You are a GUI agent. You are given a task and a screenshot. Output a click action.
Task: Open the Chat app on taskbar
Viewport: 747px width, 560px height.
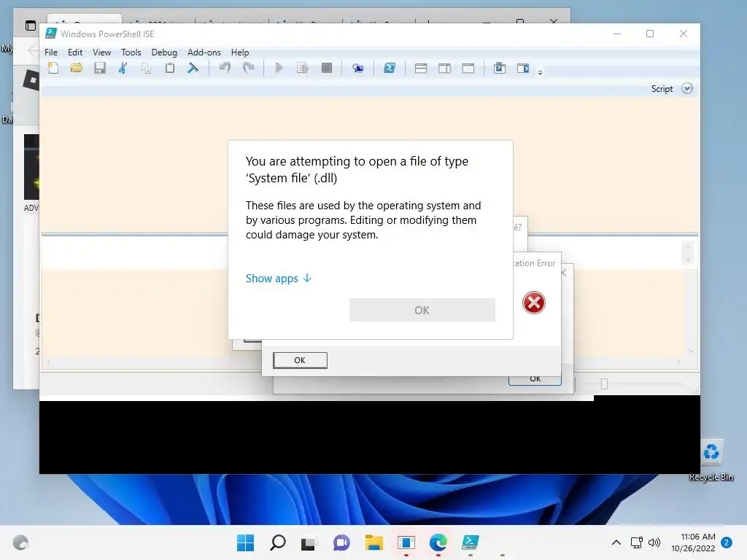pos(341,542)
